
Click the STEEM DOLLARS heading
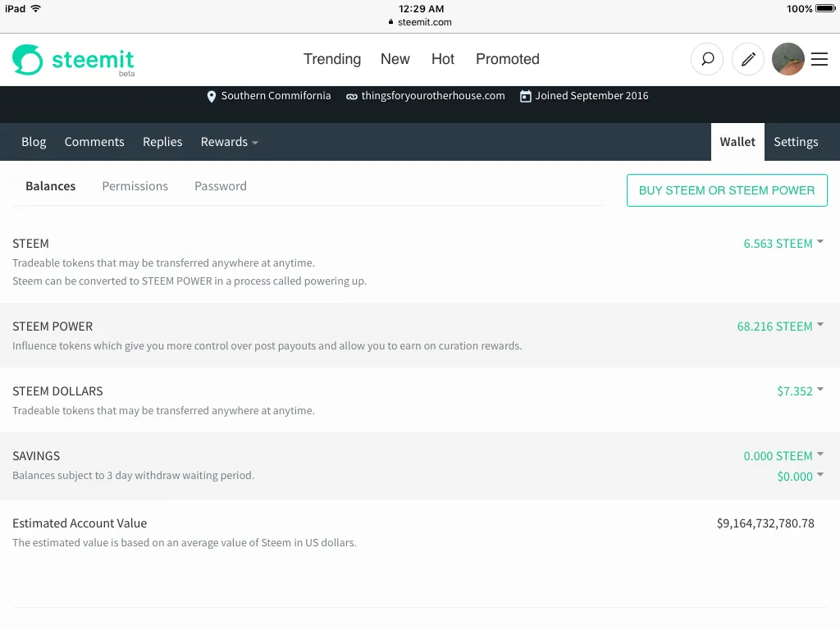tap(57, 391)
